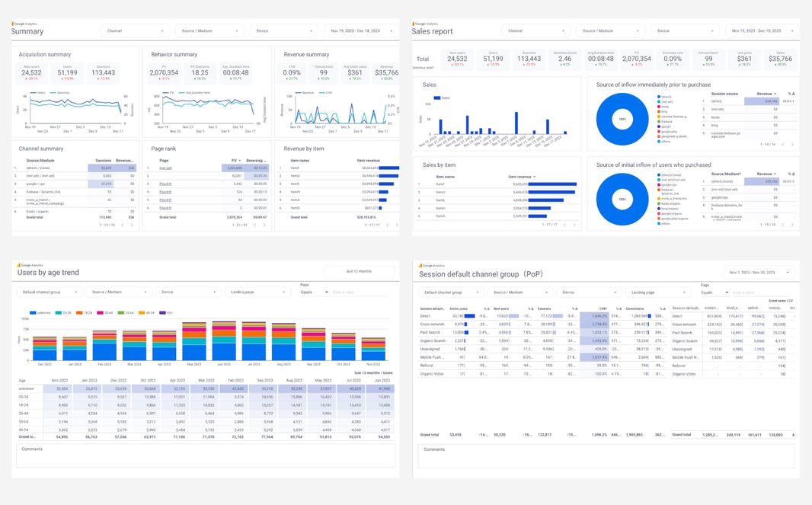Open the first (not set) link in Page rank

tap(165, 168)
